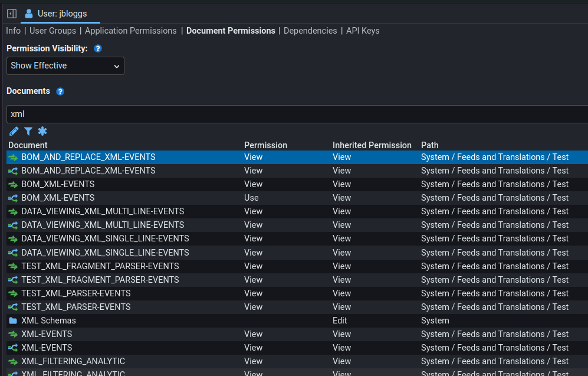Click in the documents filter field containing xml
Image resolution: width=588 pixels, height=376 pixels.
tap(295, 114)
